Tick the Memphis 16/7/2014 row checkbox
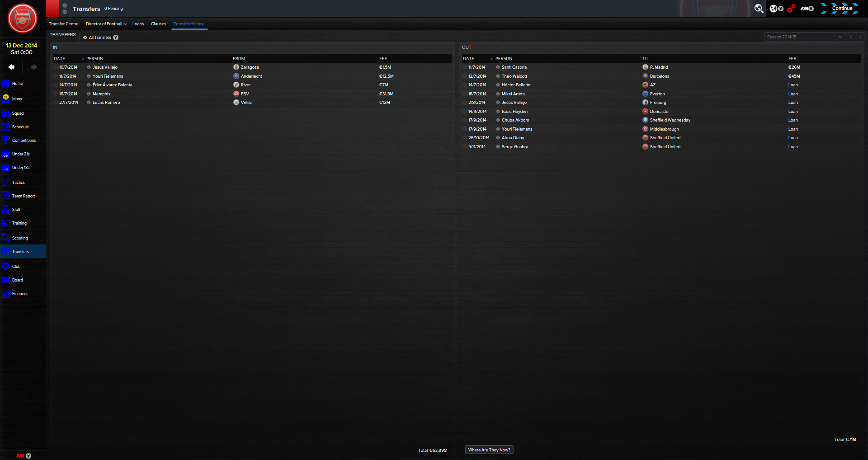Viewport: 868px width, 460px height. click(56, 94)
